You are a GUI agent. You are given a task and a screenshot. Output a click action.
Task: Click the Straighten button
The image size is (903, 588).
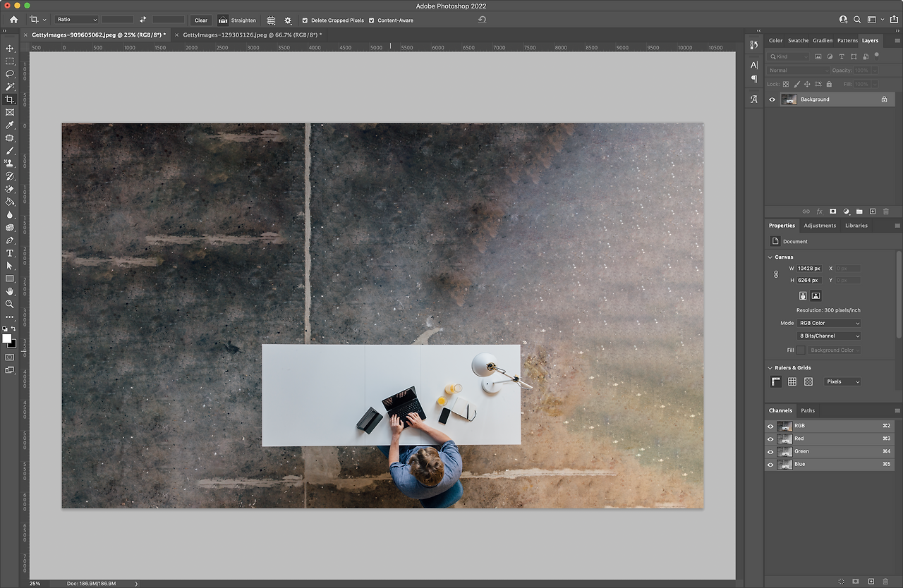pyautogui.click(x=237, y=20)
